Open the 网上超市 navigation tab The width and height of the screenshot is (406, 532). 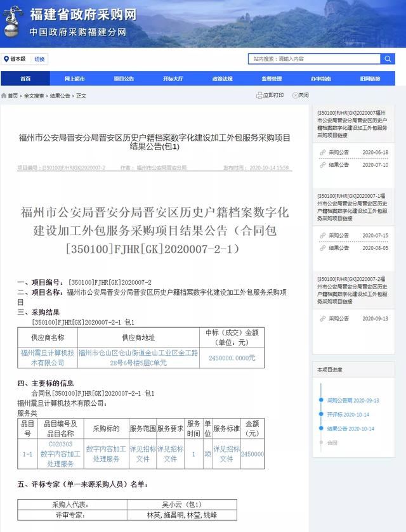coord(74,79)
